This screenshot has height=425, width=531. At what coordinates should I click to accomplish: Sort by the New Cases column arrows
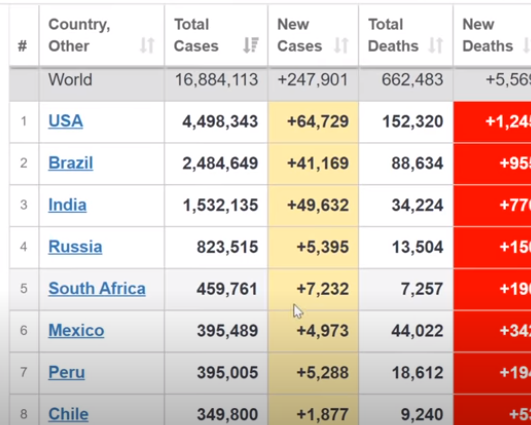[x=341, y=46]
